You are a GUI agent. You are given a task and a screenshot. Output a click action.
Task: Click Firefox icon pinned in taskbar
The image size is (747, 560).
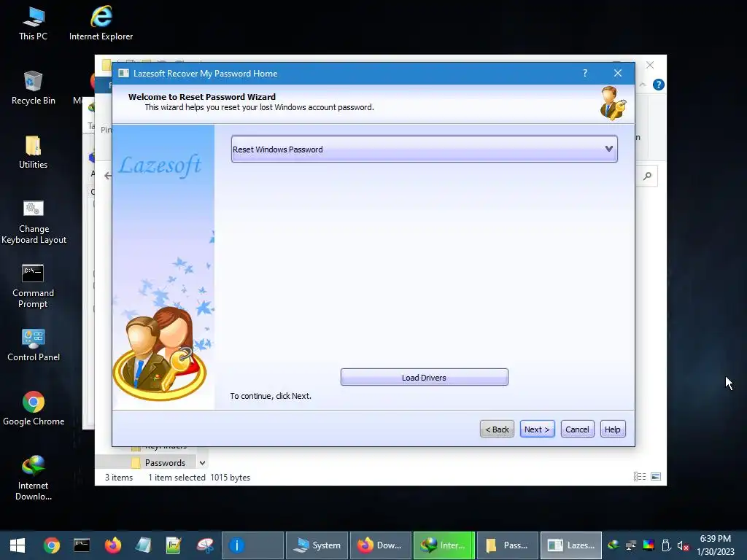coord(112,545)
